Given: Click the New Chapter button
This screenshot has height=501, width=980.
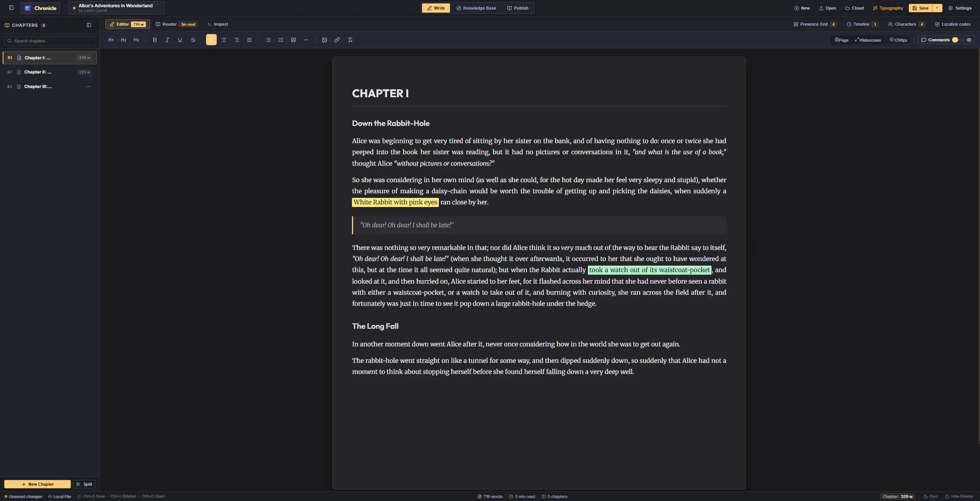Looking at the screenshot, I should pyautogui.click(x=38, y=484).
